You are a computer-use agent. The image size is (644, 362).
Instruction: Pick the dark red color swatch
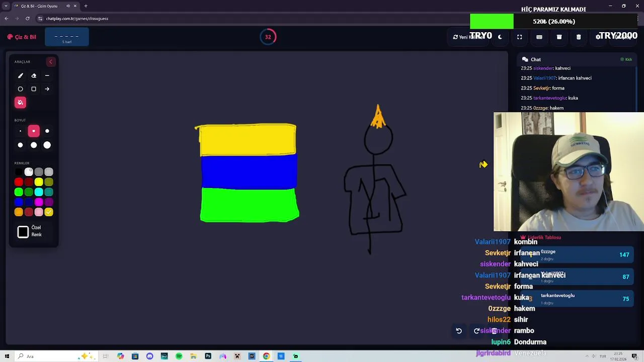point(29,182)
